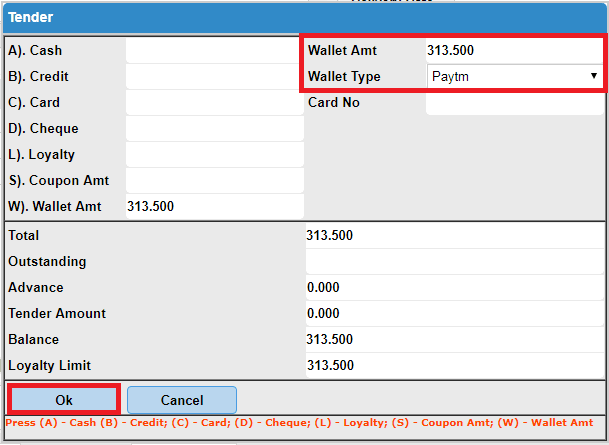This screenshot has width=609, height=445.
Task: Focus the empty Outstanding field
Action: [454, 261]
